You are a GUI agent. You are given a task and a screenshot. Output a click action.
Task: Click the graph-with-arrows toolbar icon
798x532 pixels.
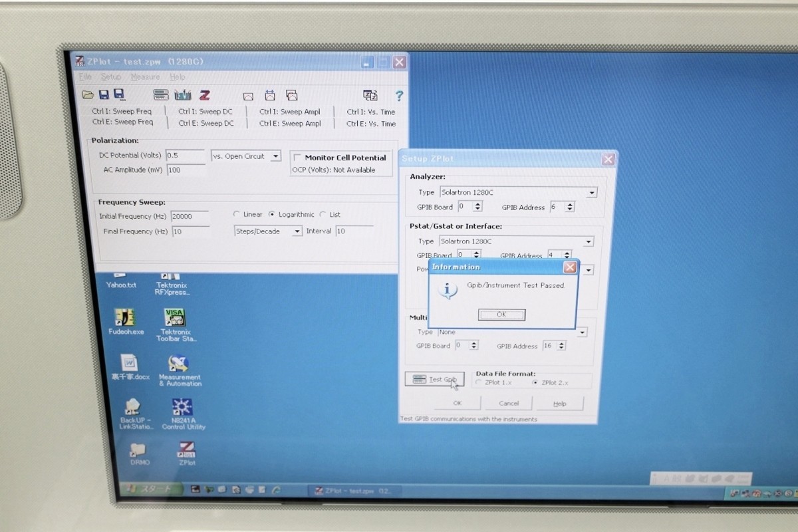click(270, 96)
